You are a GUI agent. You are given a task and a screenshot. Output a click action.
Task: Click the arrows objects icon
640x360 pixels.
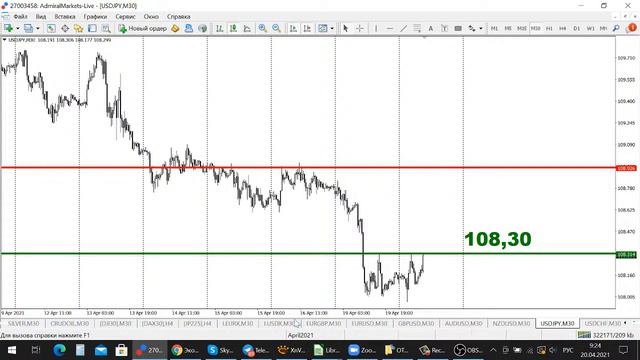coord(472,28)
